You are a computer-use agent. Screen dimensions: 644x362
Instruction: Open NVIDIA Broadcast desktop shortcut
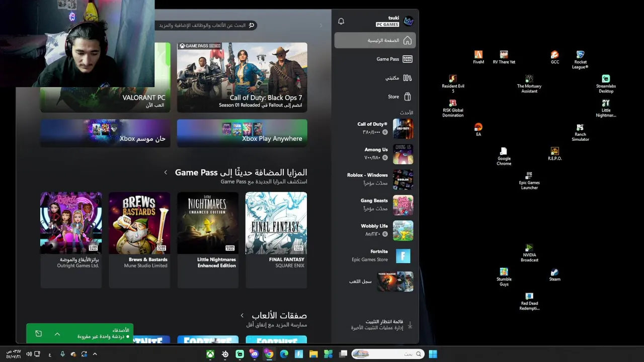click(x=529, y=253)
